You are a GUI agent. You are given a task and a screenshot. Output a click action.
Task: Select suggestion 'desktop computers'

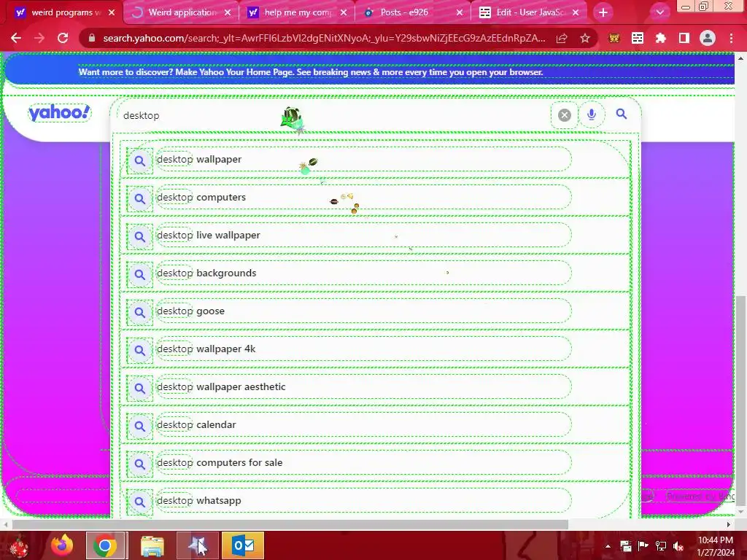pyautogui.click(x=376, y=197)
